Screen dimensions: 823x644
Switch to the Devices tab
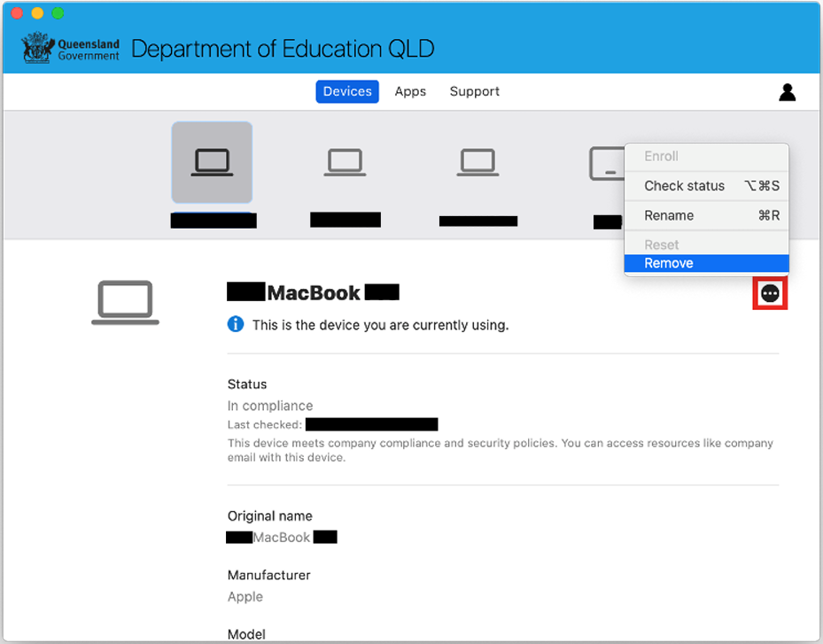[347, 91]
